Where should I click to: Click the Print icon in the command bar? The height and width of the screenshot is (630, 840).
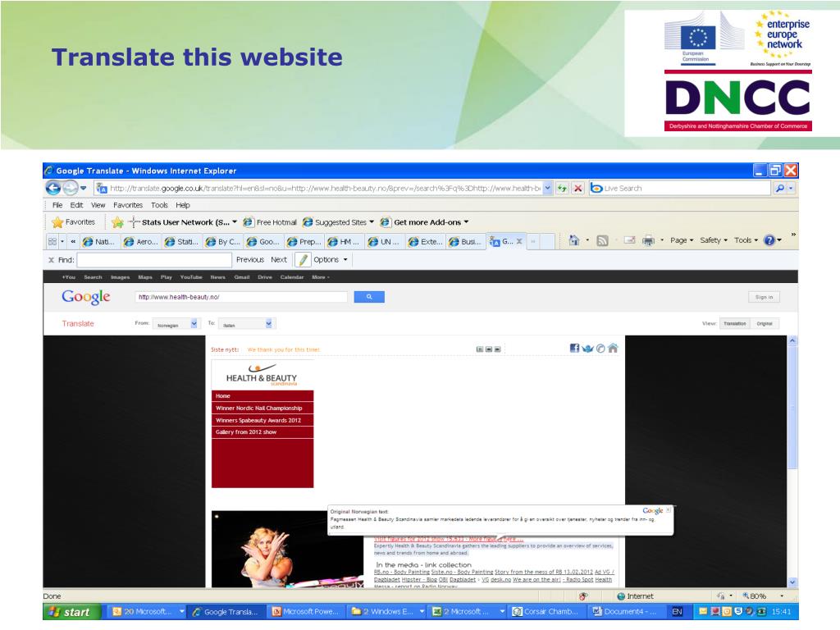pos(648,240)
